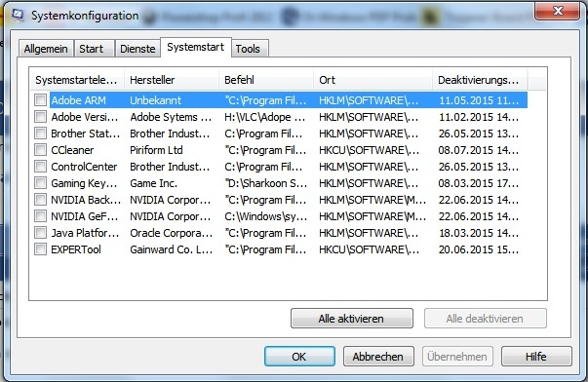Sort by Hersteller column header
Image resolution: width=588 pixels, height=382 pixels.
tap(172, 80)
